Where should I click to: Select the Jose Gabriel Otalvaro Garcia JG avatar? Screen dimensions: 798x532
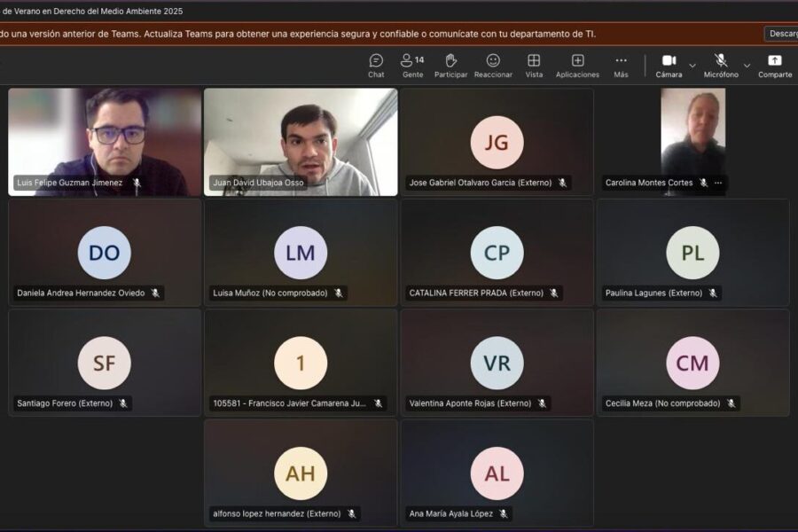click(497, 142)
